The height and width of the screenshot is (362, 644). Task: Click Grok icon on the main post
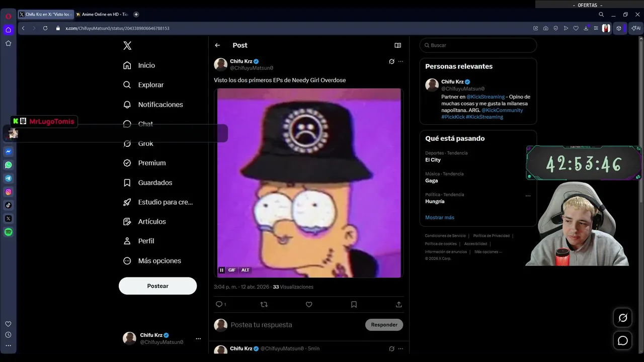pos(391,61)
